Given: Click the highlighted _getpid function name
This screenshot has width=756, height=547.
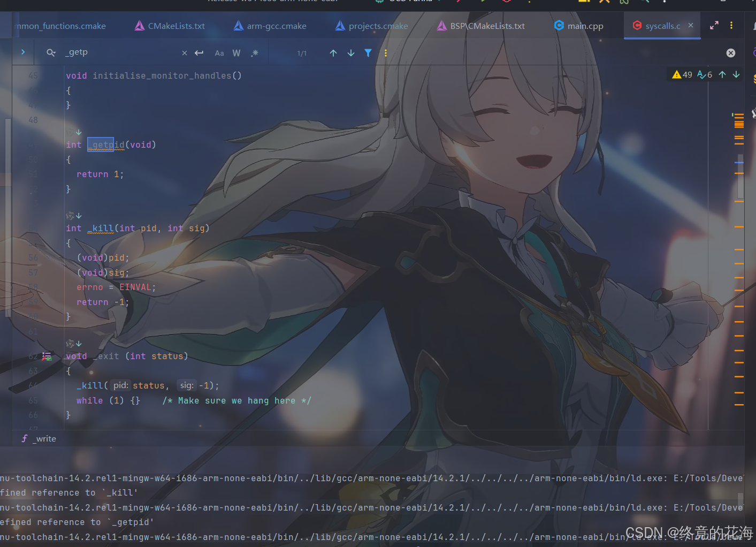Looking at the screenshot, I should pos(106,145).
